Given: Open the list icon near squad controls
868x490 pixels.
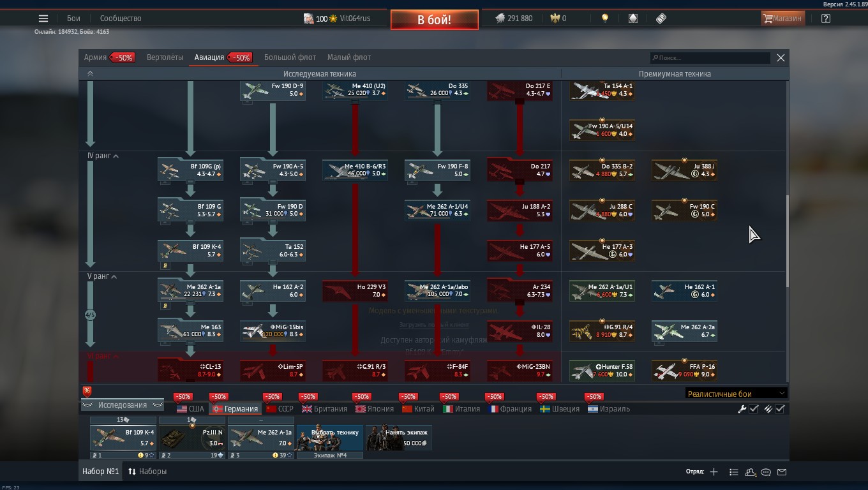Looking at the screenshot, I should pos(733,472).
